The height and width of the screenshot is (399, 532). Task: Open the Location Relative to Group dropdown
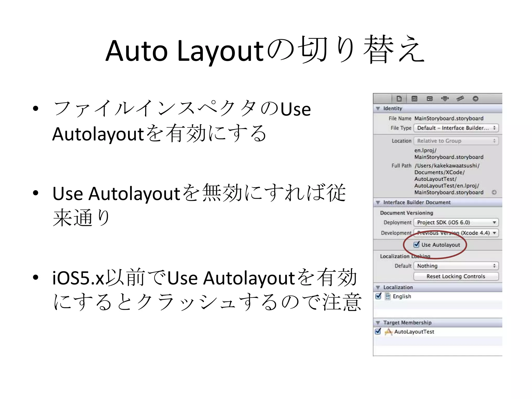click(x=456, y=141)
